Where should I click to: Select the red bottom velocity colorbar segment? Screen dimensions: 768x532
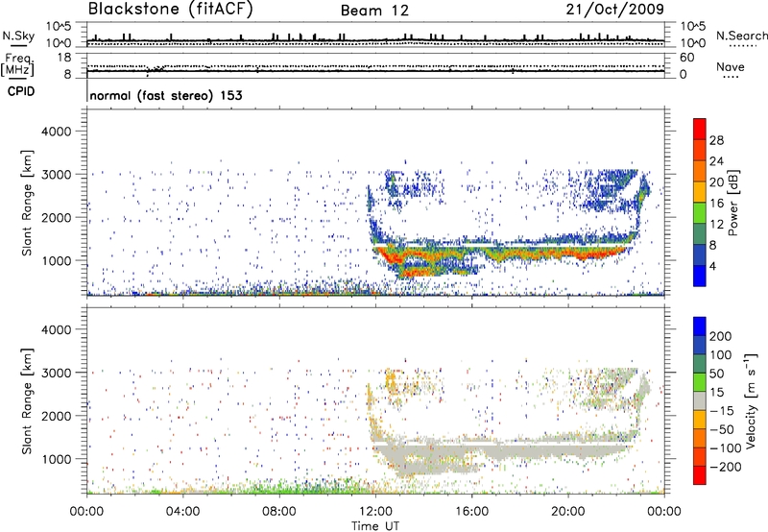click(x=700, y=475)
